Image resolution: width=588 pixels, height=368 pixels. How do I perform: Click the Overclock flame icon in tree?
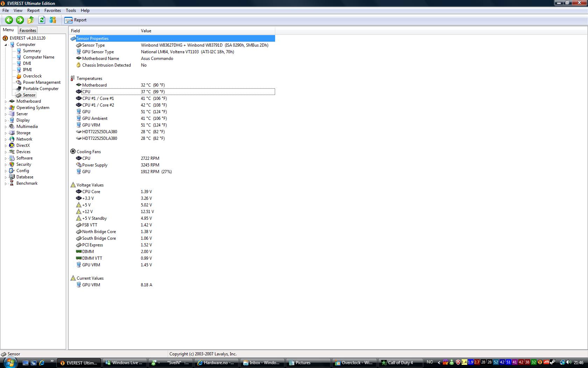pyautogui.click(x=19, y=76)
